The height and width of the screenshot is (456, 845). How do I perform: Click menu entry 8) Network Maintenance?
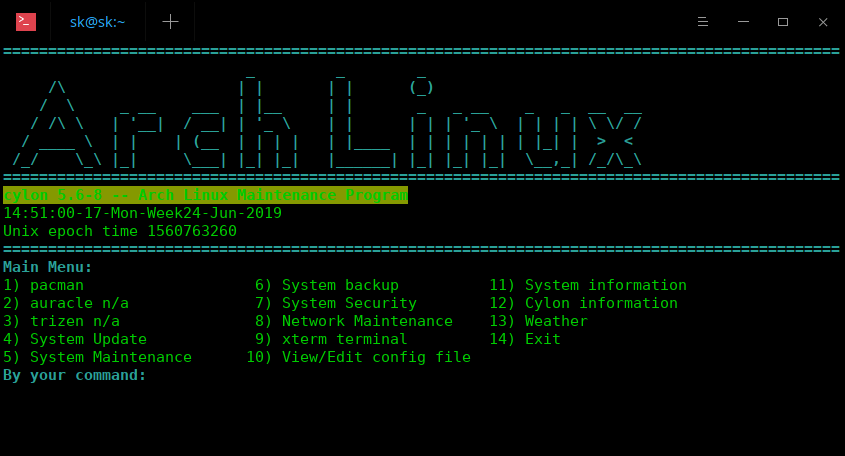(354, 321)
